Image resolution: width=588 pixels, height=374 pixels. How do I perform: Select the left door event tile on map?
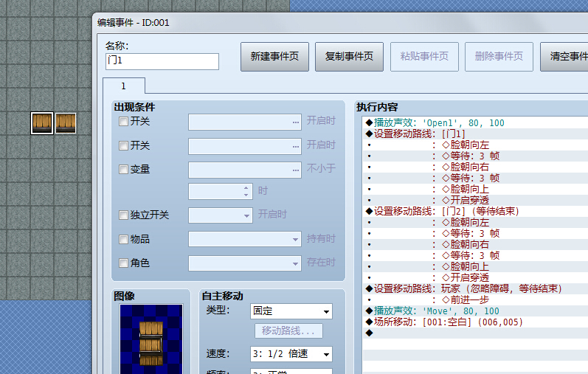[42, 123]
